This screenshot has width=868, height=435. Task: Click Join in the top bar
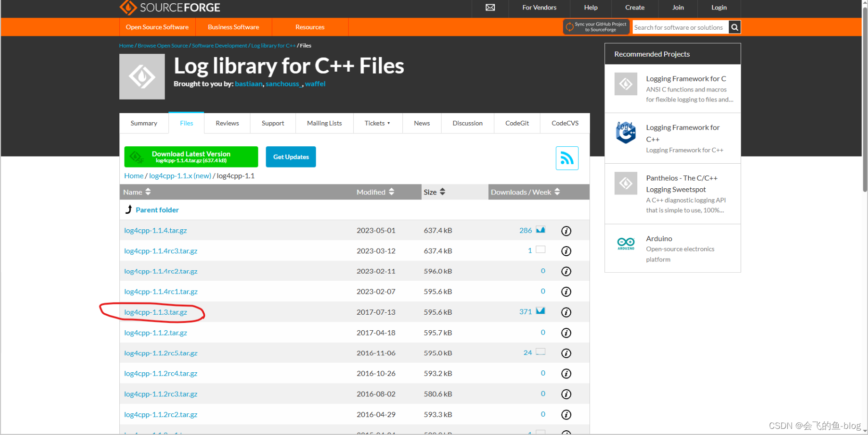678,8
